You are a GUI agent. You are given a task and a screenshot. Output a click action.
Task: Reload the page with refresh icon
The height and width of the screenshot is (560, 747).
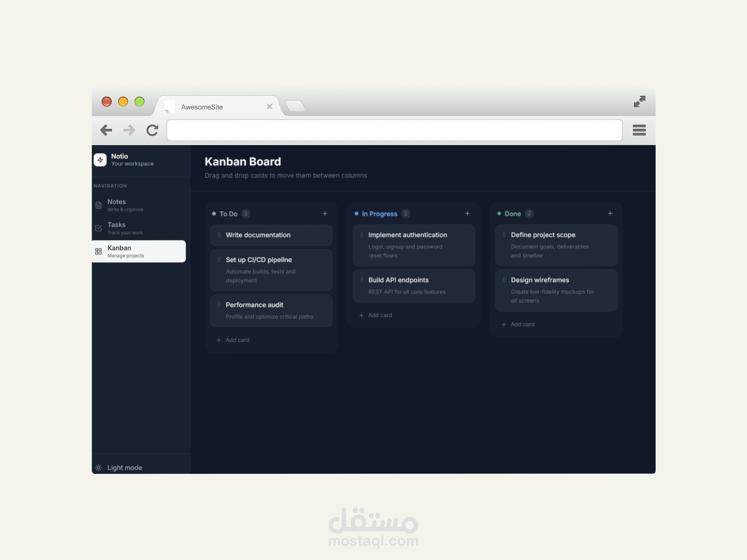point(152,130)
